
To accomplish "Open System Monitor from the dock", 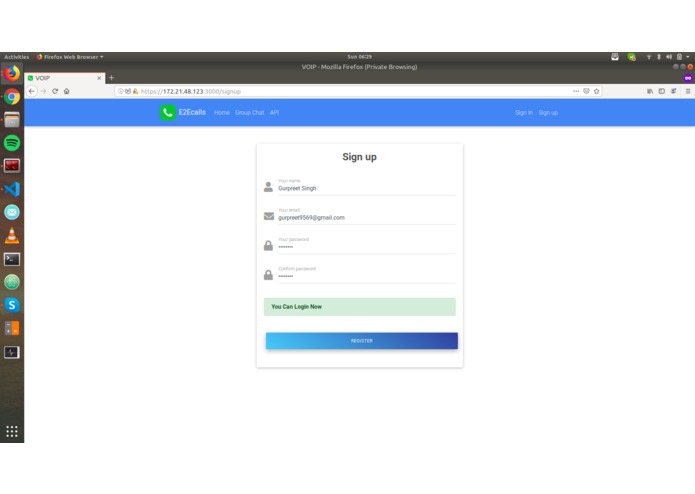I will (x=12, y=352).
